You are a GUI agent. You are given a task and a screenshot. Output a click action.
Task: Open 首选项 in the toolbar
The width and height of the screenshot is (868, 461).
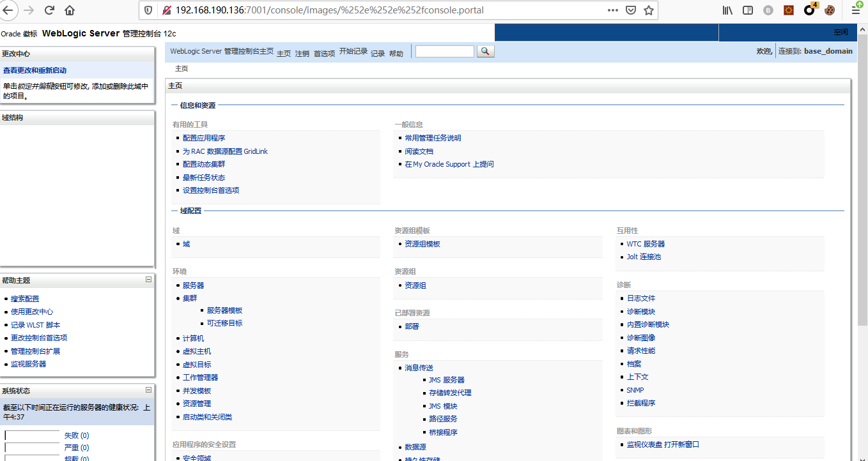point(324,54)
